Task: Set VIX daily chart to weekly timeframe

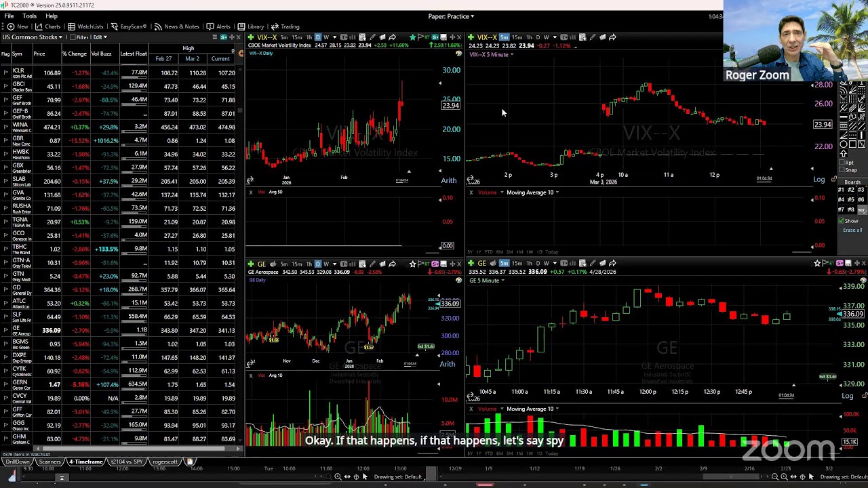Action: (326, 37)
